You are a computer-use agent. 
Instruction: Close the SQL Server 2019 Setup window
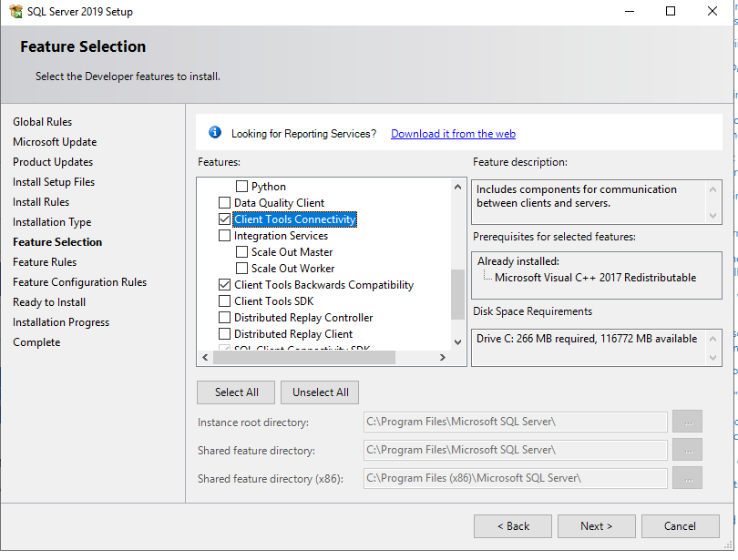(712, 11)
